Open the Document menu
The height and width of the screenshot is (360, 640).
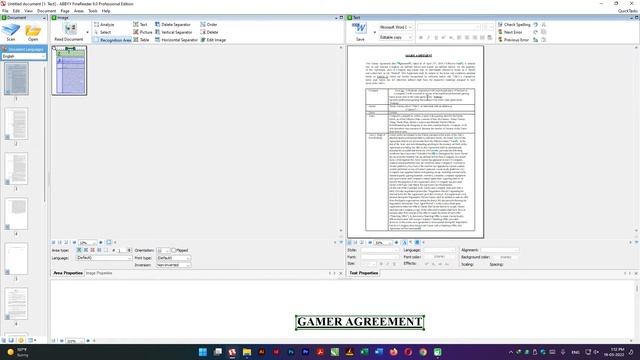[47, 11]
